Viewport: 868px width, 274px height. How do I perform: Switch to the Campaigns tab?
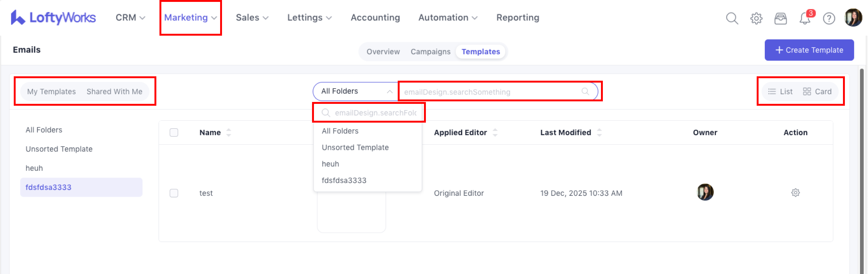click(x=430, y=52)
